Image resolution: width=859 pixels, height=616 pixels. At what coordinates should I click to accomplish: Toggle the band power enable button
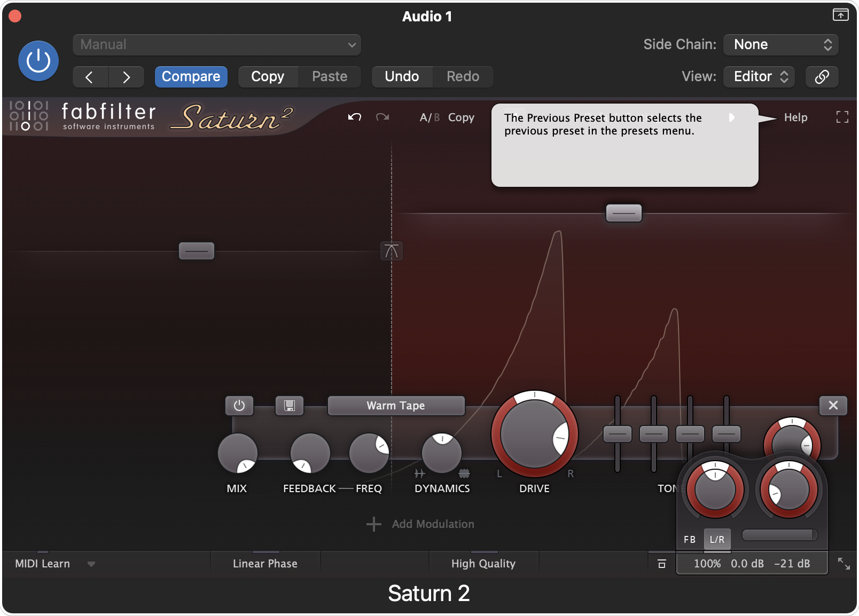[x=239, y=406]
